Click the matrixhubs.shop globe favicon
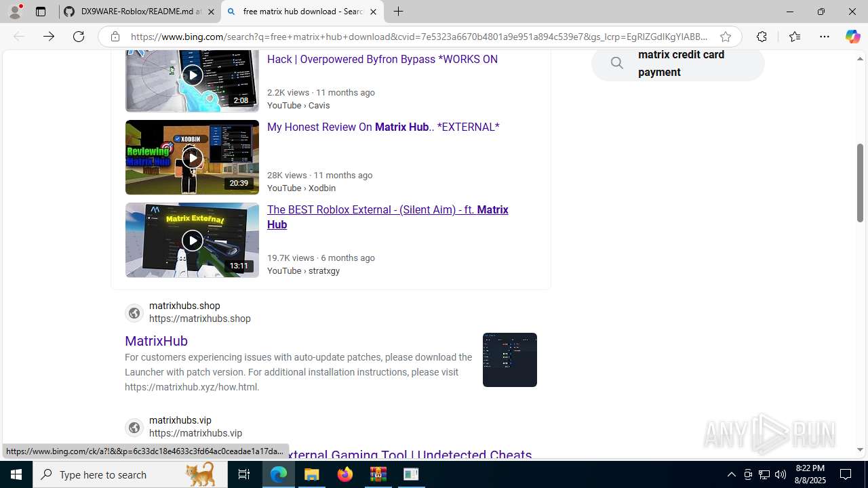This screenshot has width=868, height=488. tap(134, 313)
